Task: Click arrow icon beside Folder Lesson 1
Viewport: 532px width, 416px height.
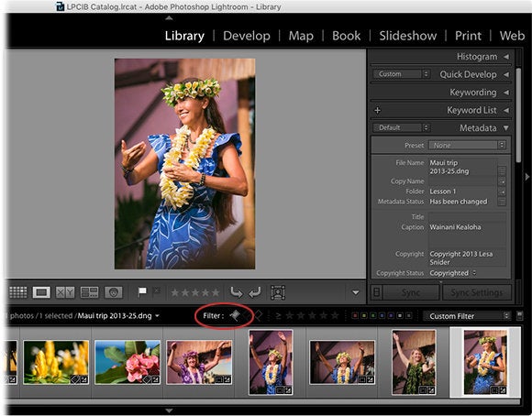Action: coord(502,192)
